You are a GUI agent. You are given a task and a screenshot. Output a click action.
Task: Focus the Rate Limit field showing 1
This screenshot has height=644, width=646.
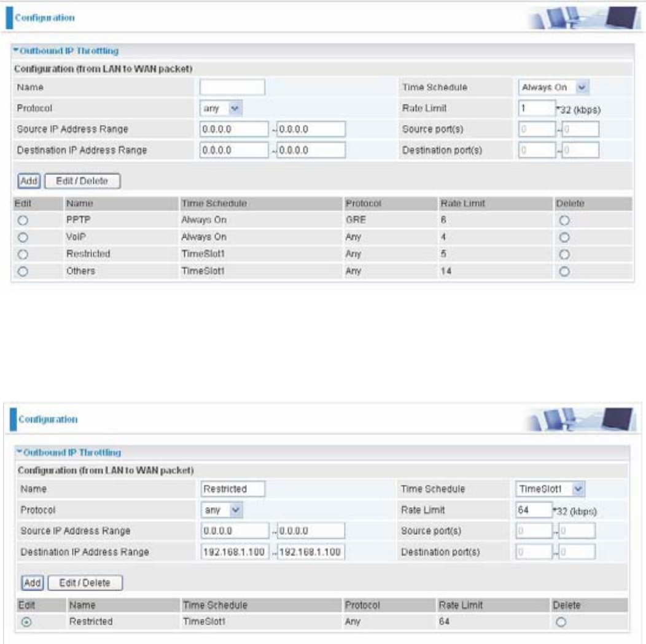pos(537,108)
